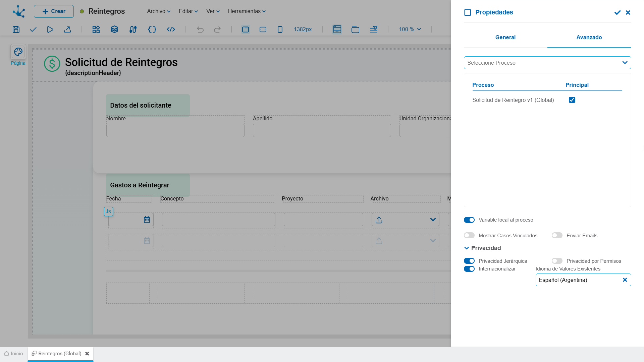Click the Principal column header
The width and height of the screenshot is (644, 362).
tap(577, 85)
